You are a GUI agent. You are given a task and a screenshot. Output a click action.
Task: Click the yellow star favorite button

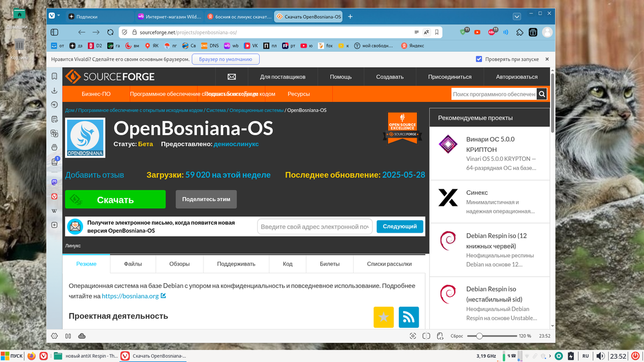coord(384,317)
